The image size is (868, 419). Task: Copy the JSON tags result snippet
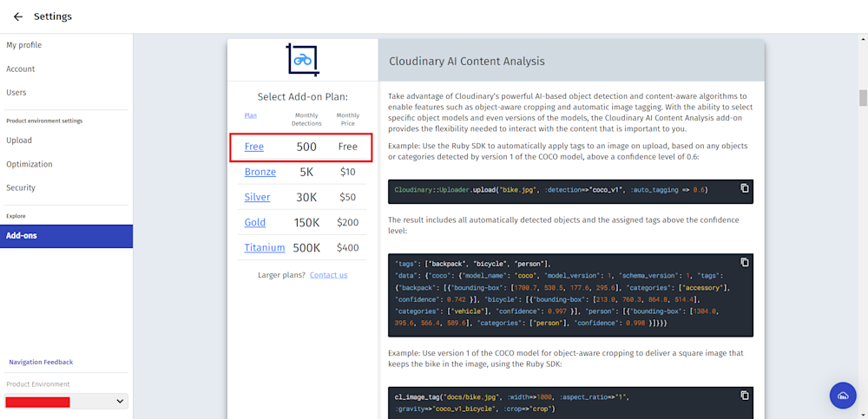click(x=745, y=262)
